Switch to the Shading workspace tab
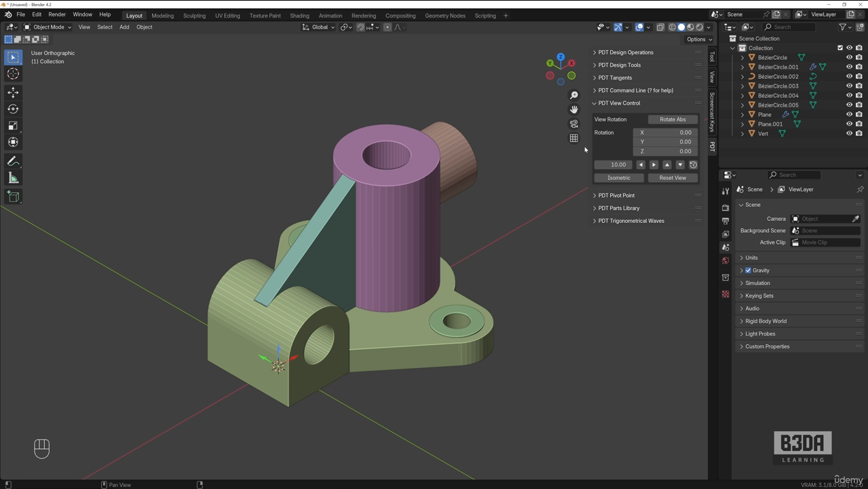 [299, 15]
